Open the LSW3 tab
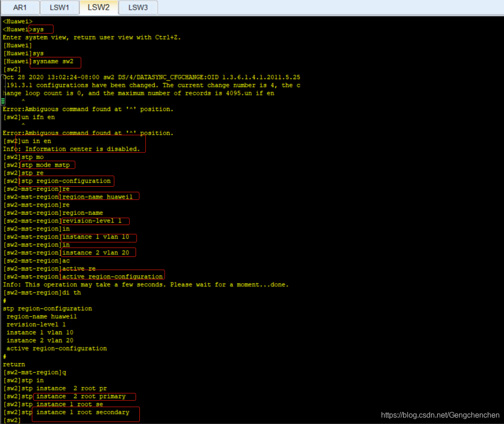This screenshot has height=424, width=504. tap(138, 7)
